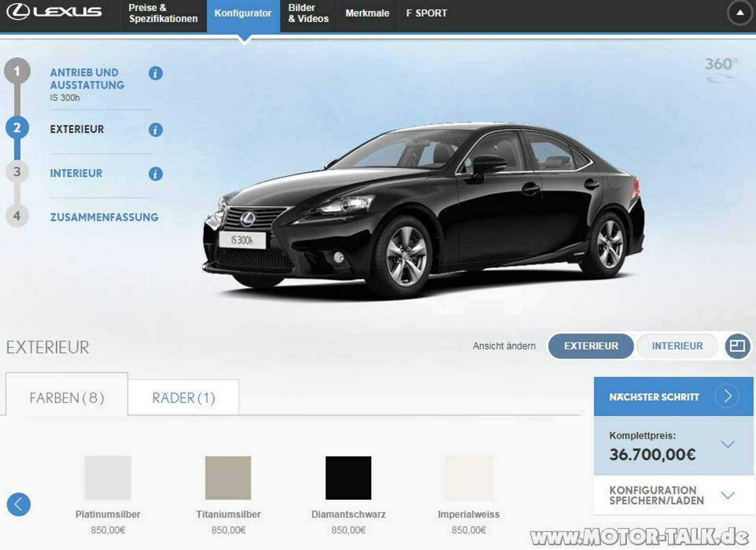Open info icon beside Exterieur step
Screen dimensions: 756x550
[155, 130]
